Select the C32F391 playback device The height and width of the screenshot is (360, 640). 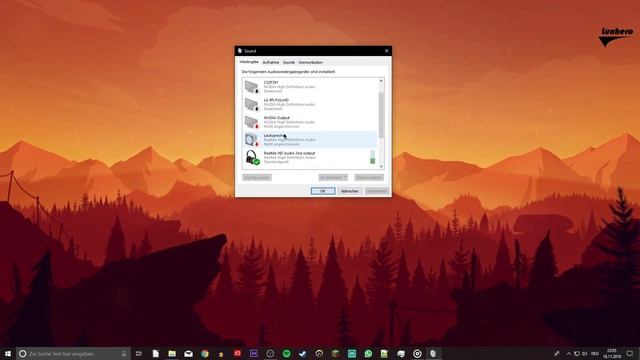point(310,87)
